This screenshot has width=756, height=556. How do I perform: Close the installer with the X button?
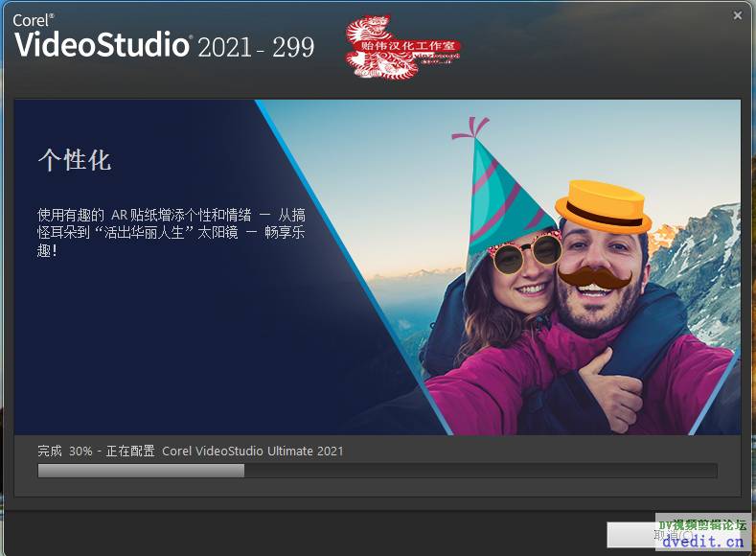point(738,15)
